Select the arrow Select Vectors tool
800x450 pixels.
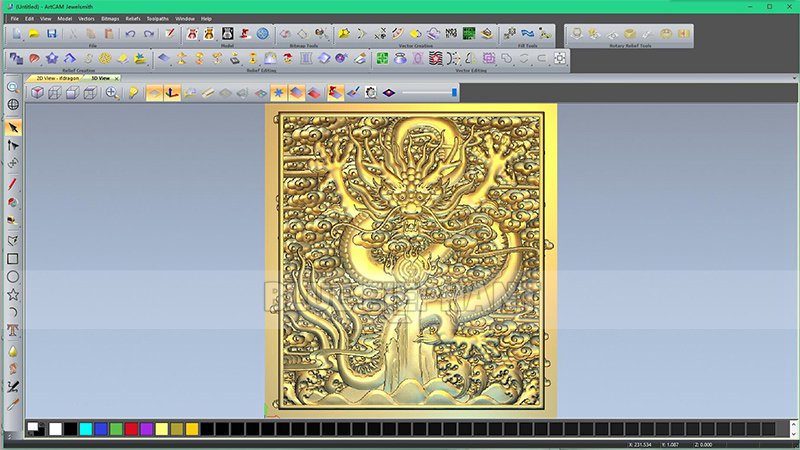pos(13,128)
